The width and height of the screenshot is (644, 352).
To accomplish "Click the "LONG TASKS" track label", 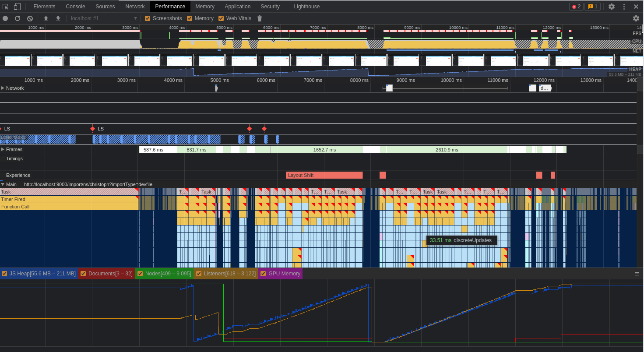I will pyautogui.click(x=13, y=137).
